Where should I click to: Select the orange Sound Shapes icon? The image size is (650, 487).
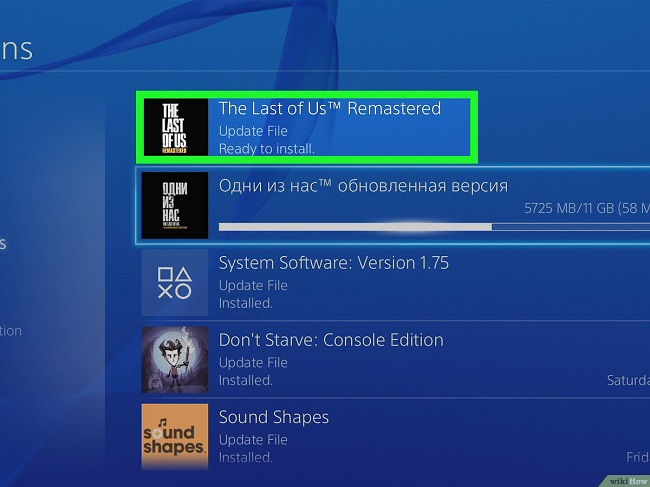[x=175, y=437]
